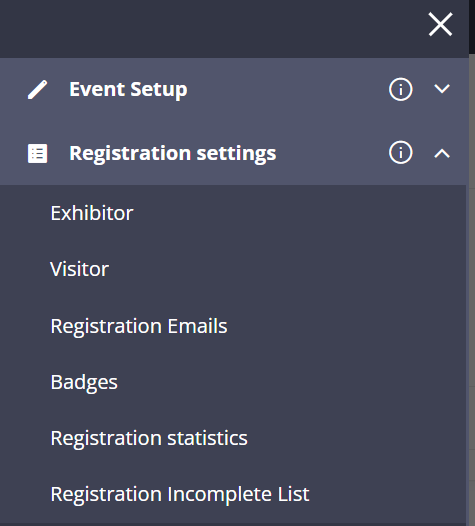The height and width of the screenshot is (526, 475).
Task: Click the pencil icon beside Event Setup
Action: (37, 90)
